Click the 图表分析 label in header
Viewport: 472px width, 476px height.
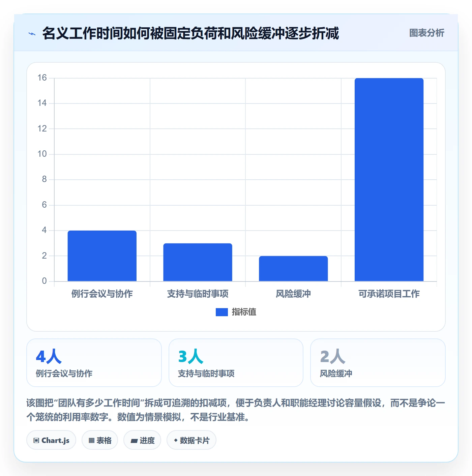tap(427, 33)
